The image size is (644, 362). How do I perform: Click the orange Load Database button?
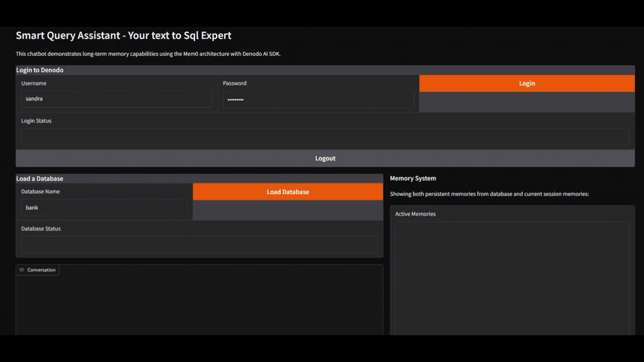(x=288, y=192)
